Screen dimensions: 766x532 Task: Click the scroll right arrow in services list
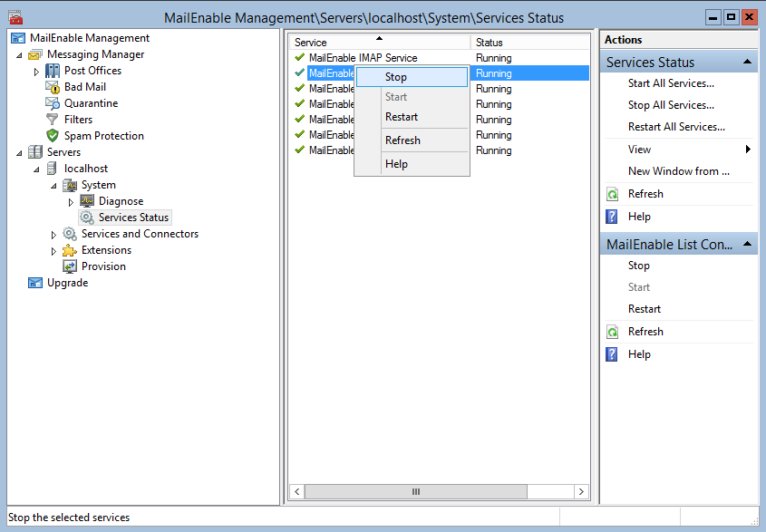581,491
